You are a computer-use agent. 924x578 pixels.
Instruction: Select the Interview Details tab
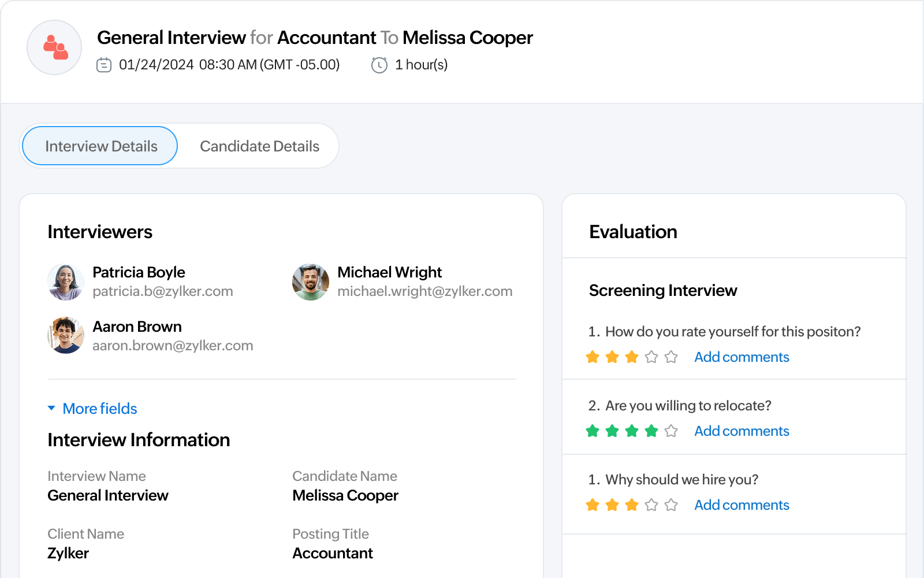(x=101, y=146)
